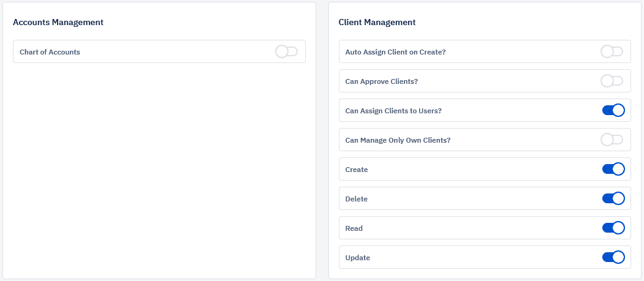Turn on Auto Assign Client on Create
This screenshot has width=644, height=281.
pyautogui.click(x=612, y=51)
